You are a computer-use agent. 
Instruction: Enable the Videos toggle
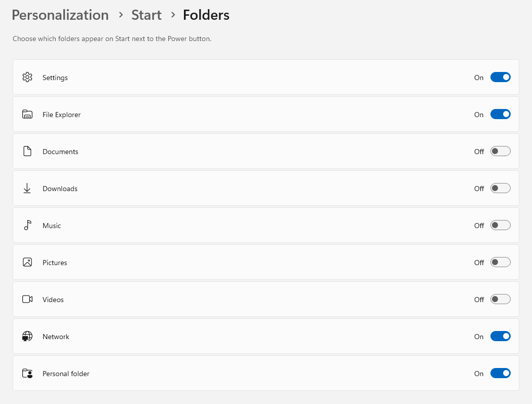click(x=500, y=299)
